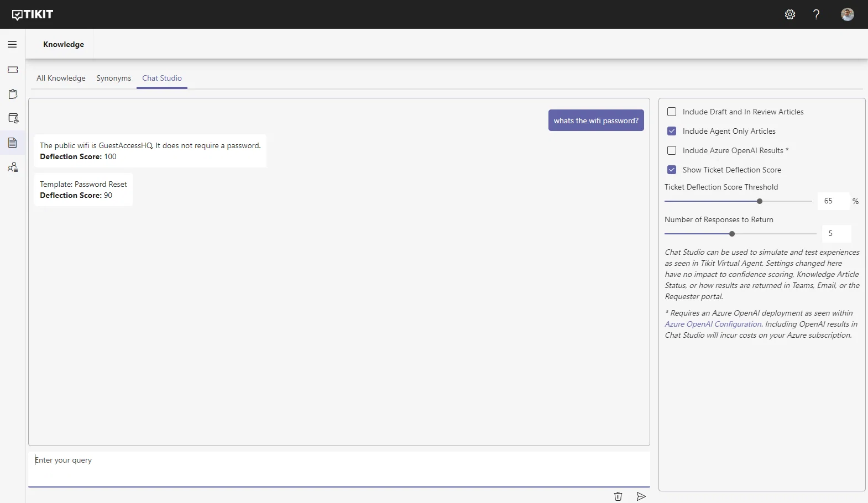Click the Enter your query text box
This screenshot has height=503, width=868.
pos(339,469)
